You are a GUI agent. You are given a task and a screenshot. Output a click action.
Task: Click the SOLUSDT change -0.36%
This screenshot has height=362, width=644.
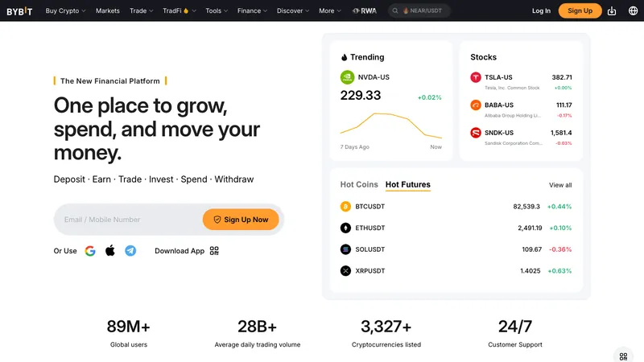click(560, 249)
